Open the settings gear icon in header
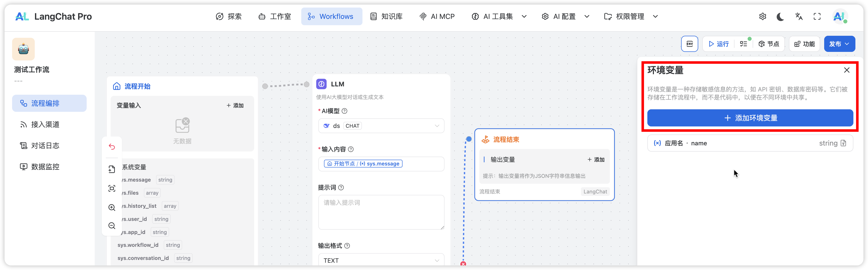868x270 pixels. [762, 17]
